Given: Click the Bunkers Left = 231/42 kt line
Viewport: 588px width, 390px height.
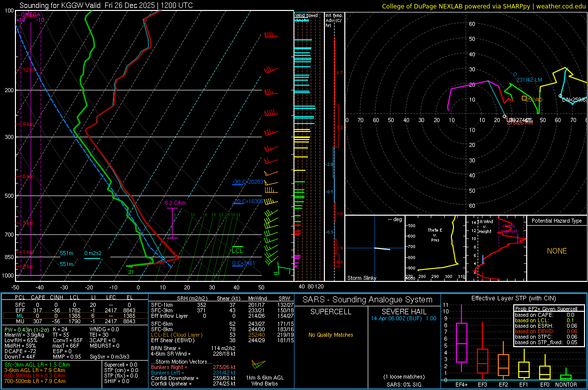Looking at the screenshot, I should pyautogui.click(x=193, y=373).
